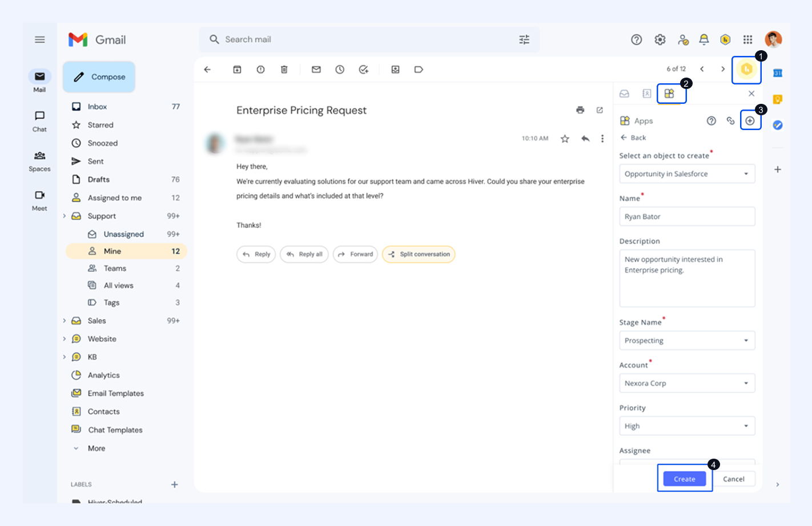The width and height of the screenshot is (812, 526).
Task: Open search options filter icon
Action: [x=524, y=39]
